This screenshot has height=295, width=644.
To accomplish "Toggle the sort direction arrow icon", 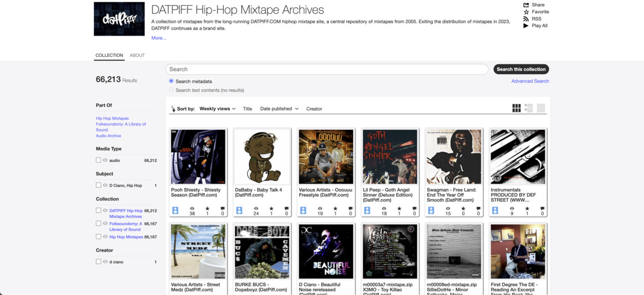I will (173, 109).
